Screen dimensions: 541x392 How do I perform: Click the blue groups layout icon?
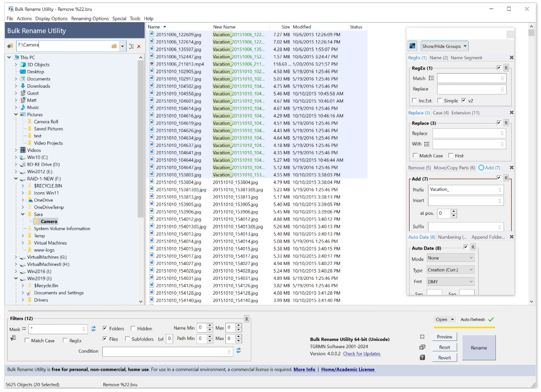pos(412,46)
